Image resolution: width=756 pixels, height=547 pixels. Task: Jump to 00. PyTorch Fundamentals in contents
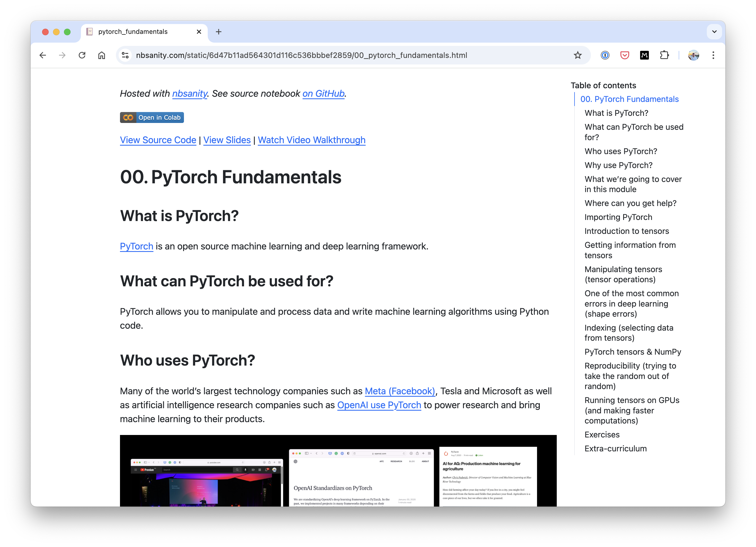(629, 99)
